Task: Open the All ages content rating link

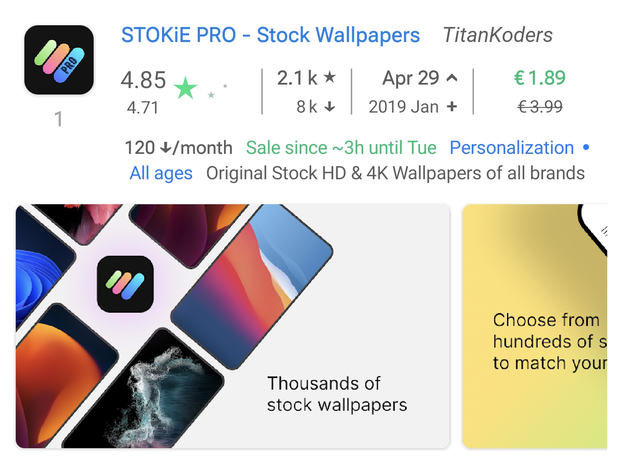Action: pos(161,173)
